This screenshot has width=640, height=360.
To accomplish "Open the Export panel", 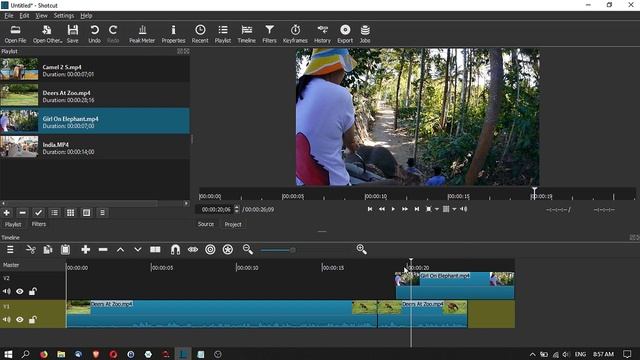I will (345, 34).
